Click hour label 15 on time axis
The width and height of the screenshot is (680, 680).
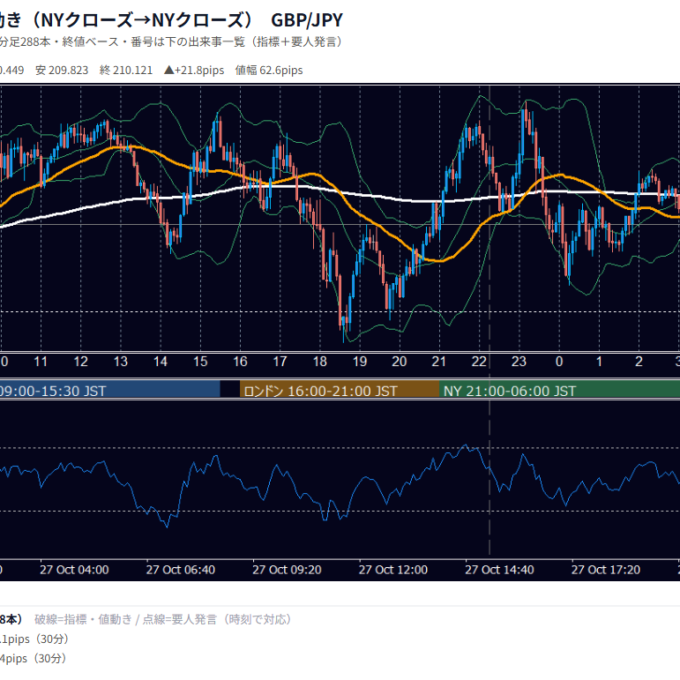coord(200,361)
